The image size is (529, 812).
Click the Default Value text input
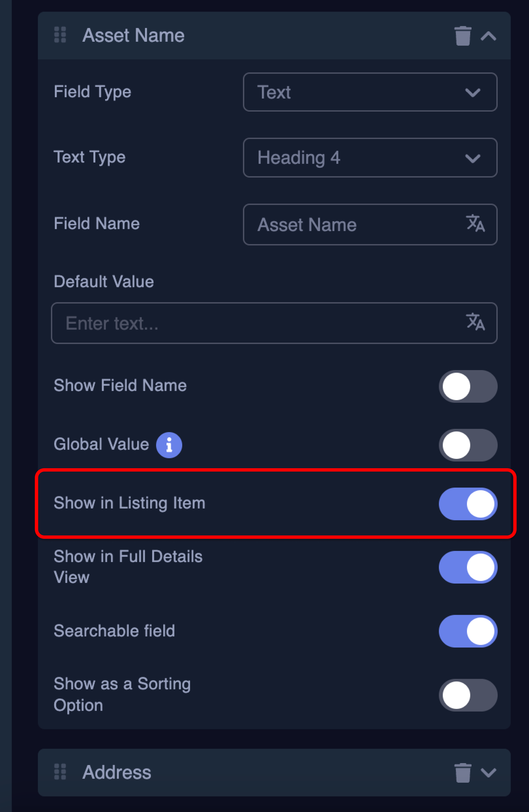[239, 323]
